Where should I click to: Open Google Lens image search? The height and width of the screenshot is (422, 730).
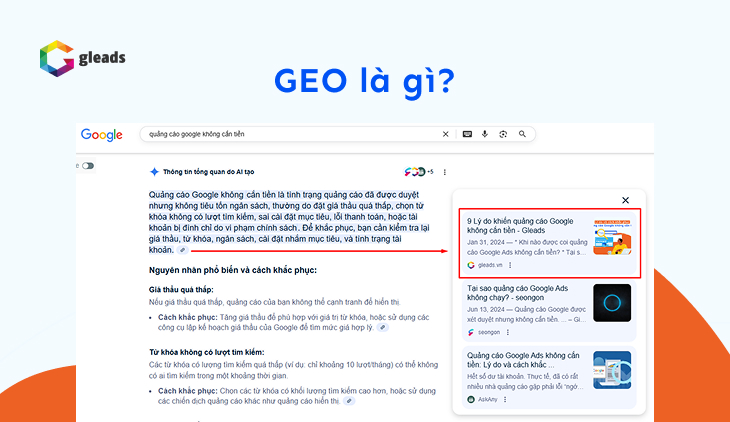tap(503, 134)
